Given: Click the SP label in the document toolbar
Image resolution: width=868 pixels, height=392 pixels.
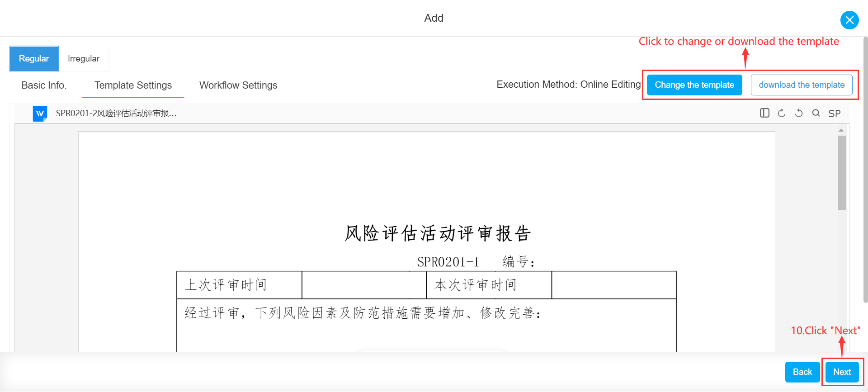Looking at the screenshot, I should 834,113.
